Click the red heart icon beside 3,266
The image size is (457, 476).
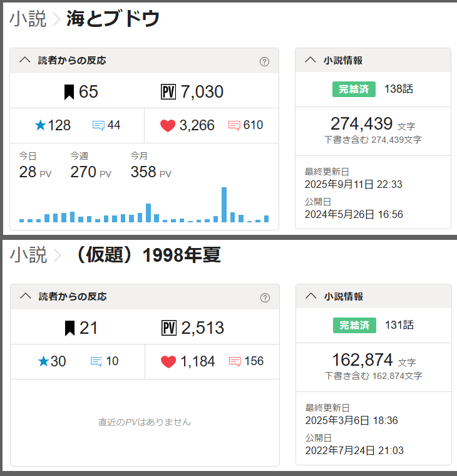pyautogui.click(x=168, y=125)
